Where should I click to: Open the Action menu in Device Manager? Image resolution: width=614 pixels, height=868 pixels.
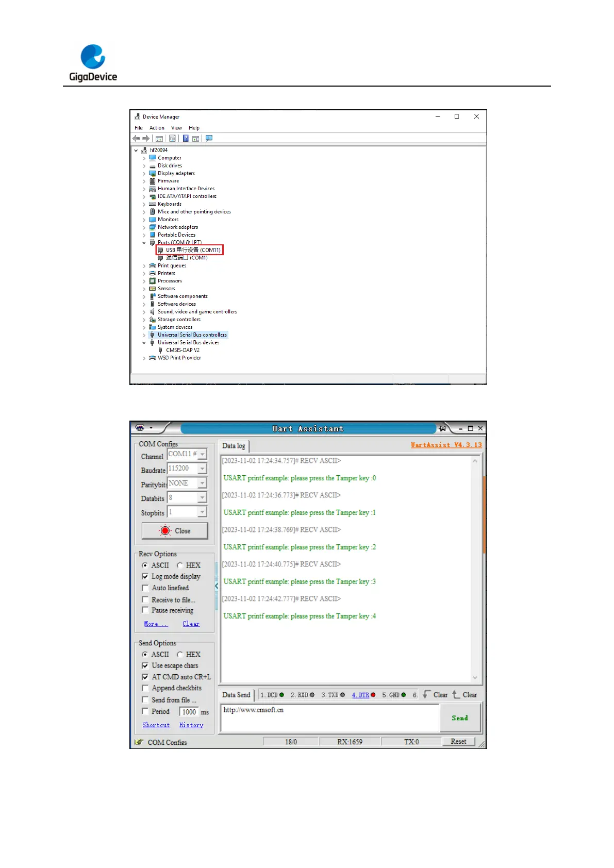157,128
